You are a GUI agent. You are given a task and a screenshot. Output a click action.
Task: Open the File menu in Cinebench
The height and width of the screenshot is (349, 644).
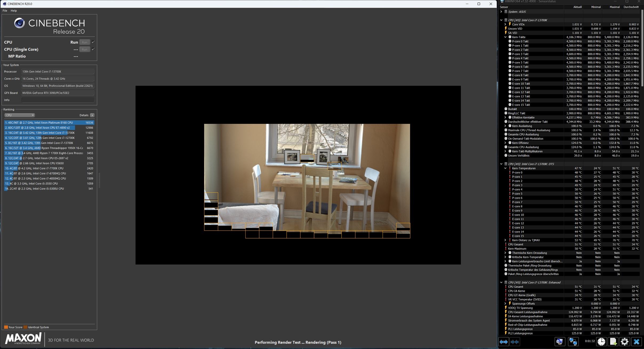coord(5,11)
